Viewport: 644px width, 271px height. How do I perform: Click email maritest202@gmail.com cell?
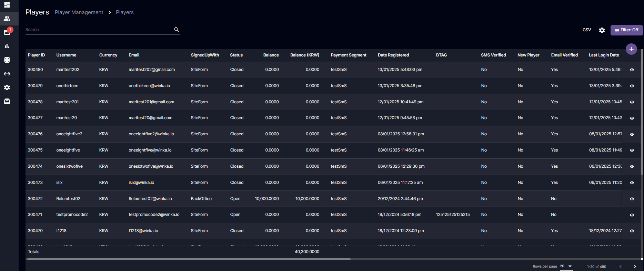[x=152, y=70]
